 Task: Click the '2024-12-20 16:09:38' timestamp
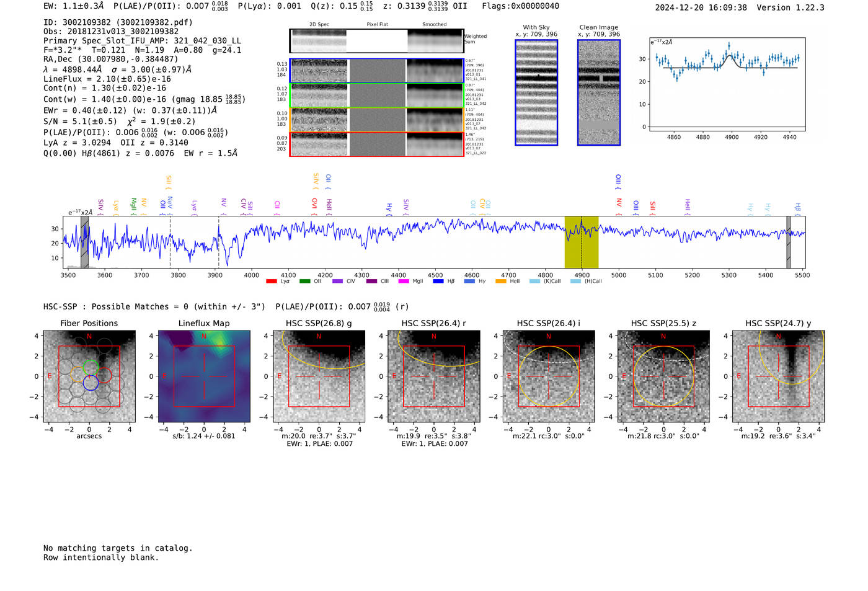coord(701,7)
